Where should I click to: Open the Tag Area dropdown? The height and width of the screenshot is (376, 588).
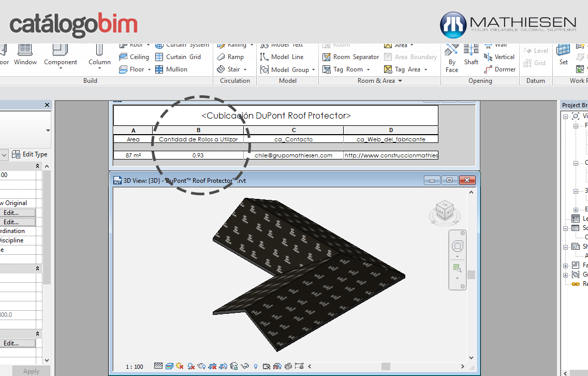tap(425, 69)
